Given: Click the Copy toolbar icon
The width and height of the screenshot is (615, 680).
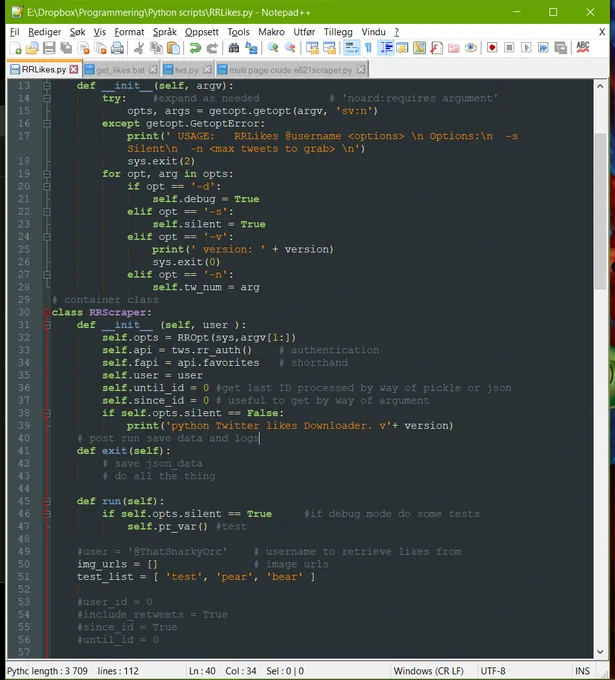Looking at the screenshot, I should [156, 48].
